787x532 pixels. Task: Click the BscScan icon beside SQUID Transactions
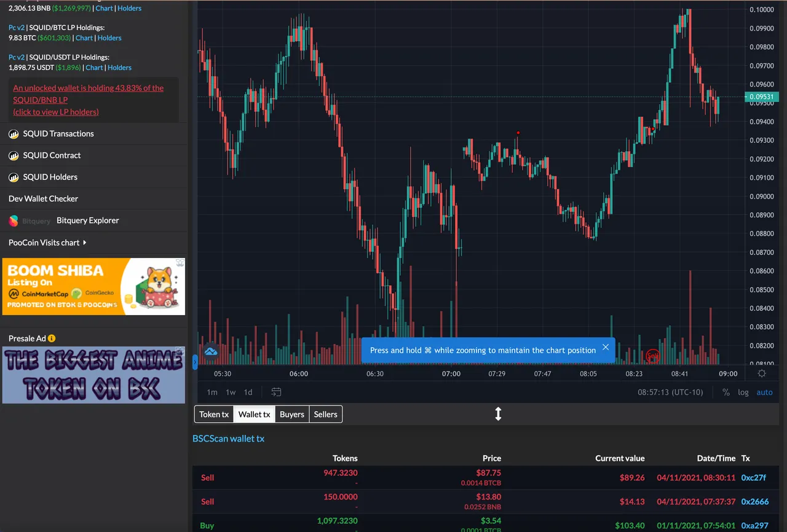tap(14, 134)
